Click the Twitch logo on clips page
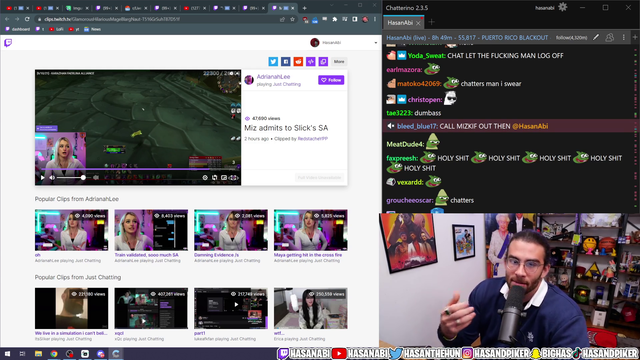Image resolution: width=640 pixels, height=360 pixels. (x=8, y=42)
